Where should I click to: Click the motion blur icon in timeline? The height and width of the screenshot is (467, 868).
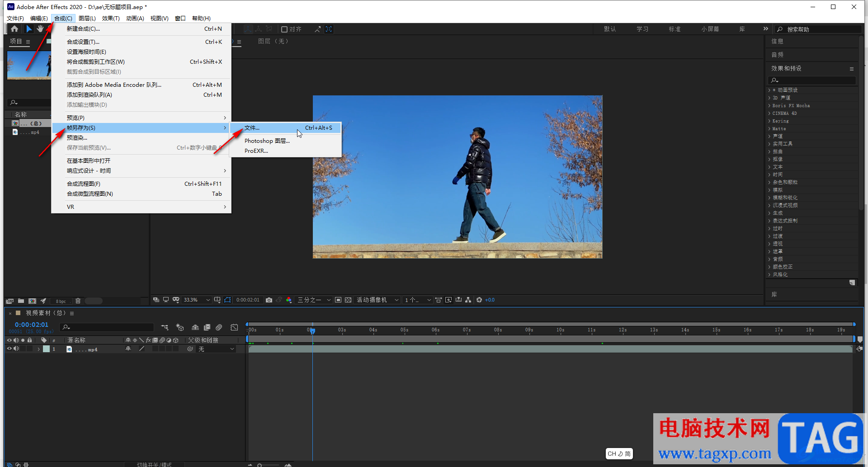click(219, 327)
